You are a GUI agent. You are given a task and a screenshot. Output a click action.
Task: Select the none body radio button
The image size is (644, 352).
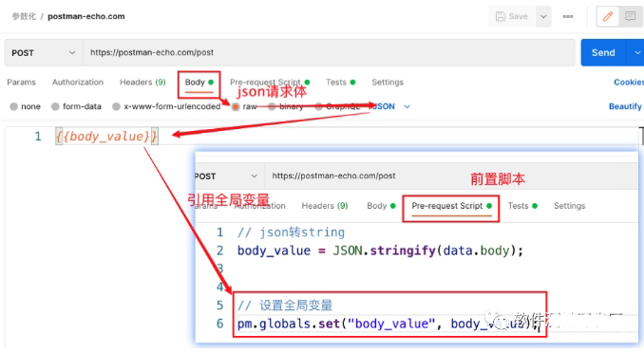point(14,106)
